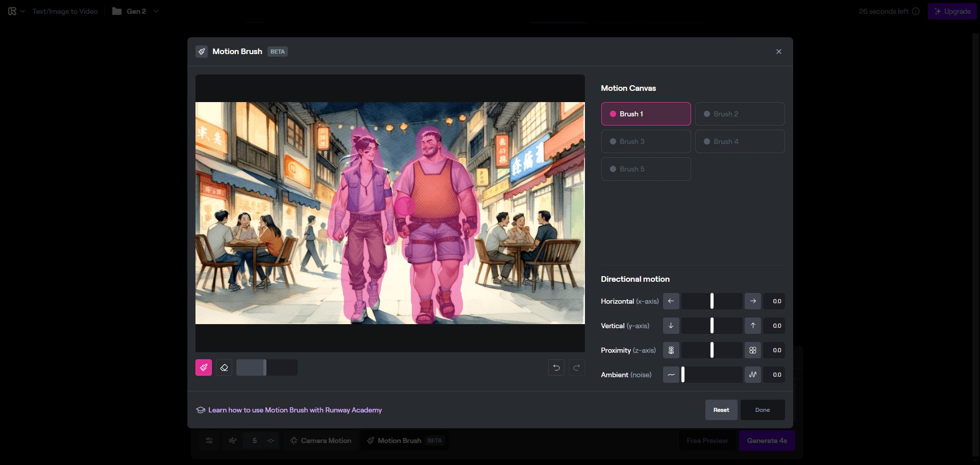Screen dimensions: 980x465
Task: Select the pink brush paint tool
Action: tap(204, 368)
